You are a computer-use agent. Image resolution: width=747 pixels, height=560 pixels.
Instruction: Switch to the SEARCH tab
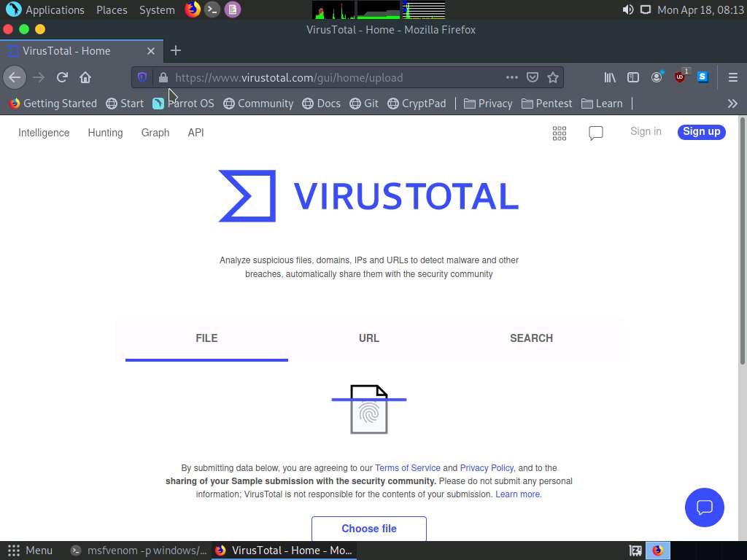[x=531, y=338]
